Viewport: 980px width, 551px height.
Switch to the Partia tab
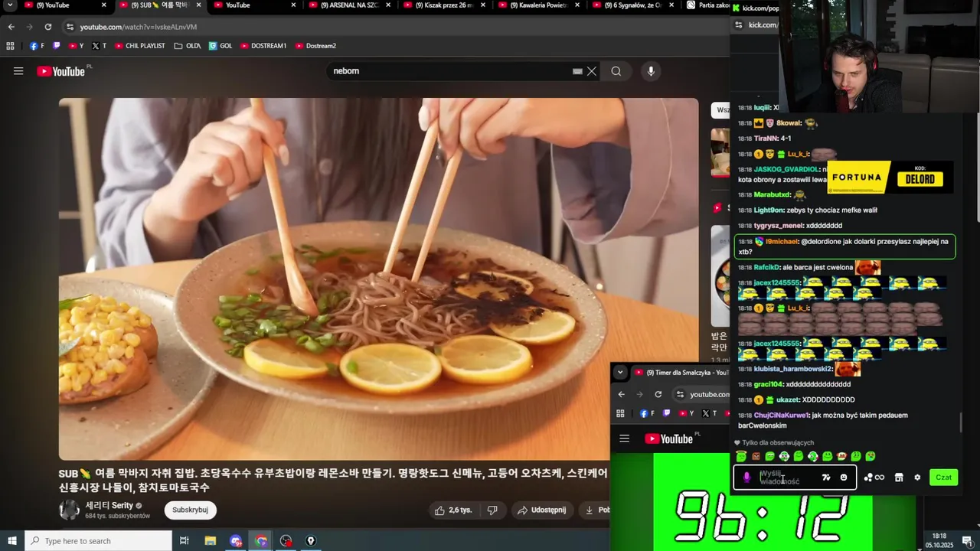pyautogui.click(x=708, y=5)
